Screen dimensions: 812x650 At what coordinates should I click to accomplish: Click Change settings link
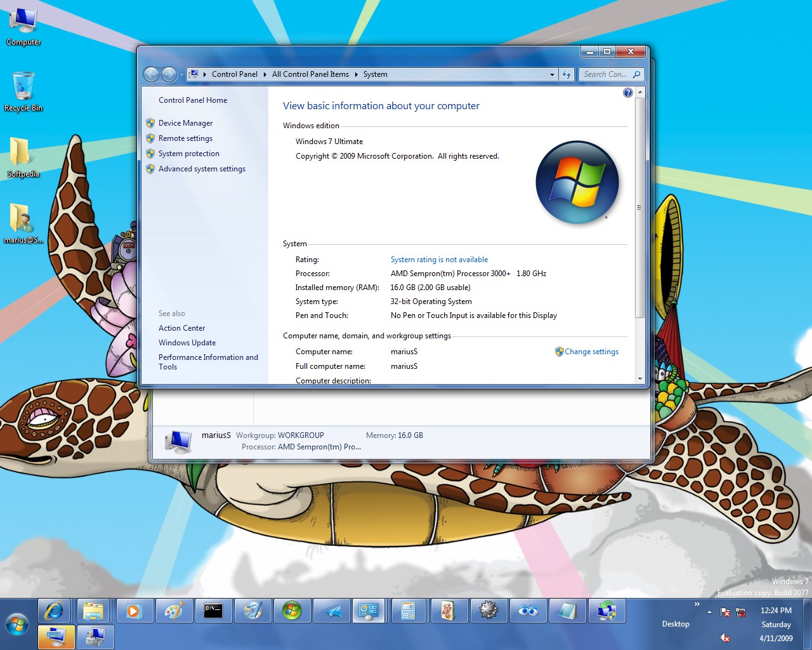click(x=591, y=352)
